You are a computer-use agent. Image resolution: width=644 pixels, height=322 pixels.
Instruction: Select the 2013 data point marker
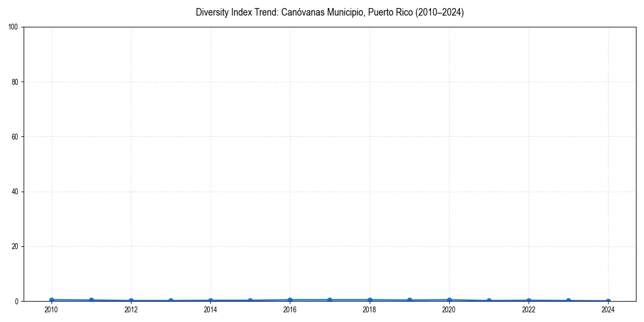pos(171,299)
